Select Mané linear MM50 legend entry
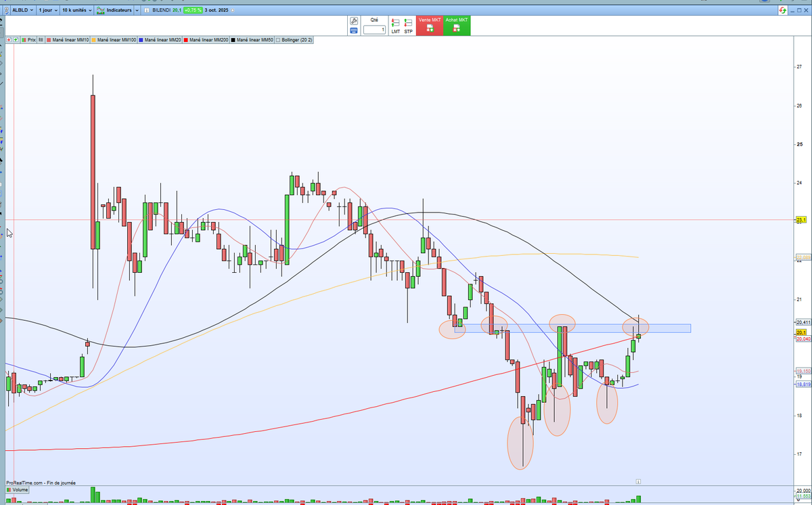Screen dimensions: 812x505 (x=252, y=40)
